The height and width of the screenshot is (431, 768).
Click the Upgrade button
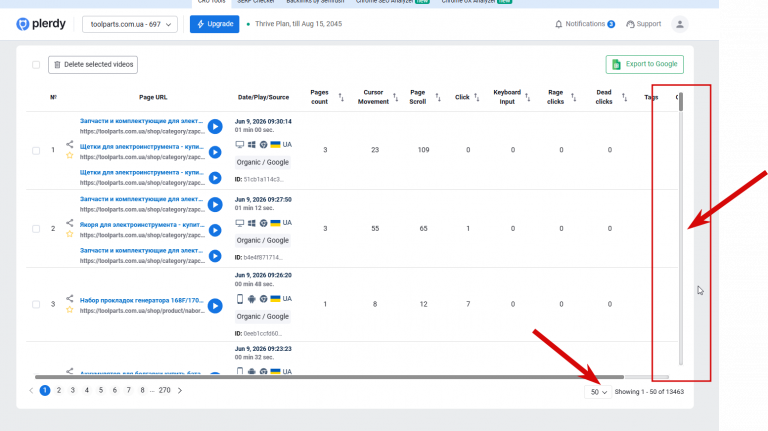point(215,24)
